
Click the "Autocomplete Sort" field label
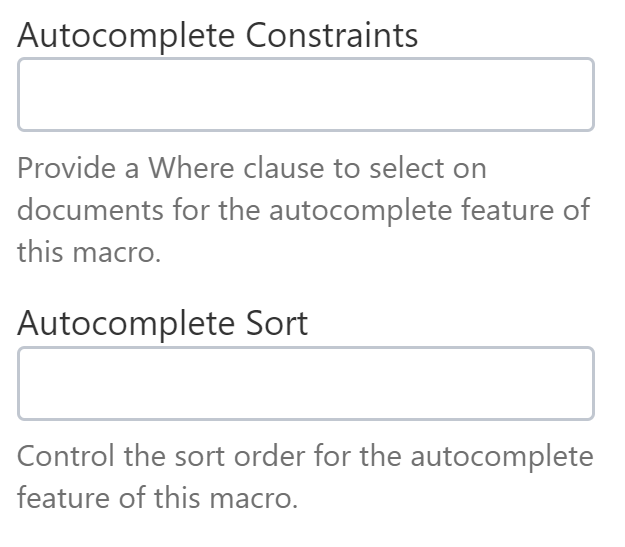(163, 324)
